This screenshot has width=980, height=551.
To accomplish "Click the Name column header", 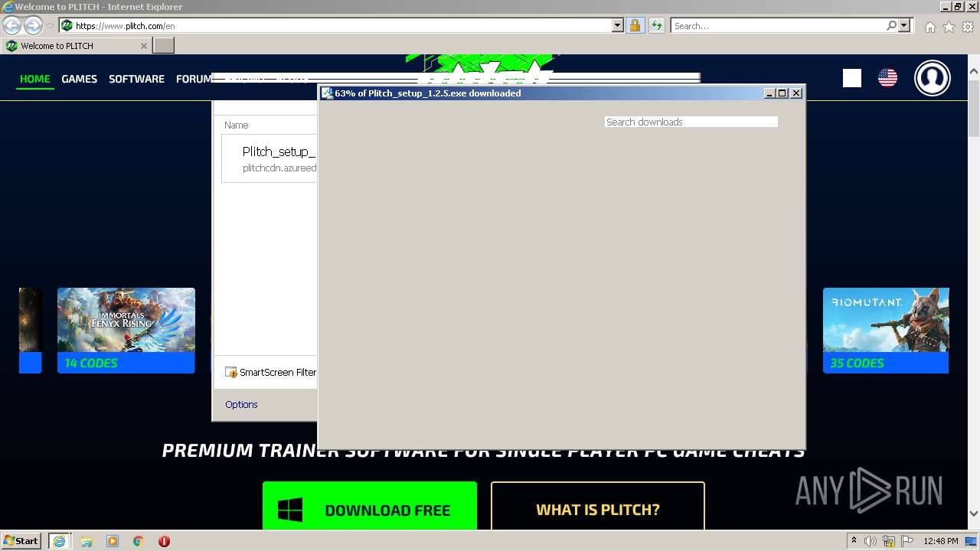I will click(237, 126).
